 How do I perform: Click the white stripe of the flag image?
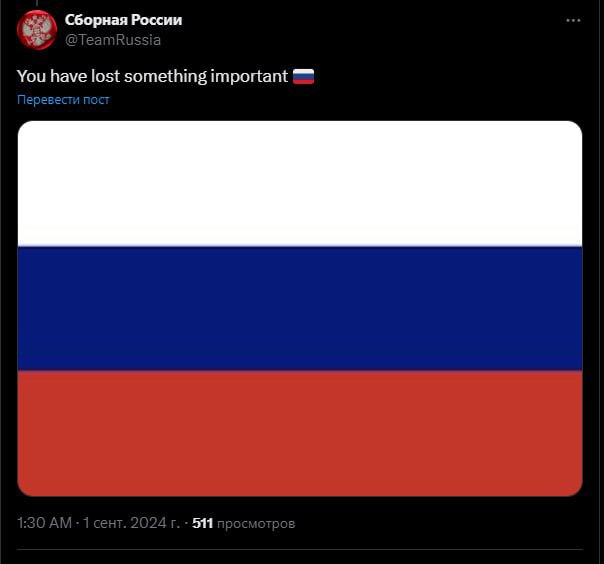click(x=300, y=183)
